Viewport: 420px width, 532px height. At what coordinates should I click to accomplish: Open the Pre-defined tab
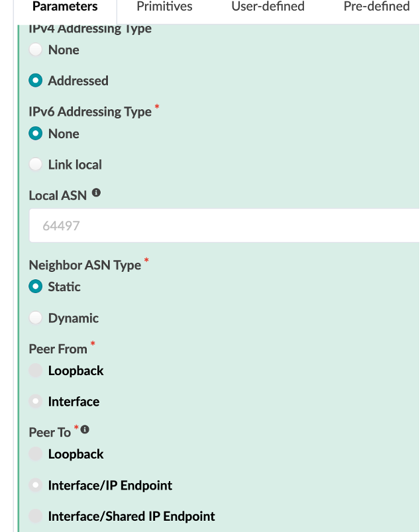376,7
